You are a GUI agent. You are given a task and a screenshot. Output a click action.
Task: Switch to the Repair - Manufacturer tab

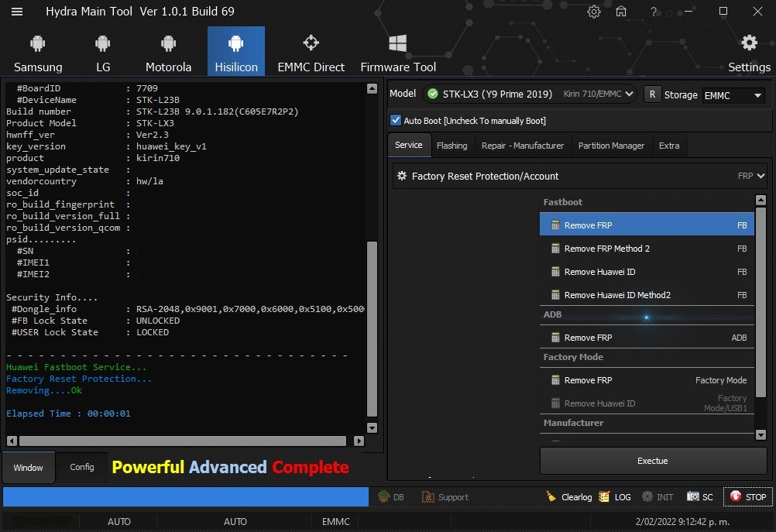tap(523, 146)
